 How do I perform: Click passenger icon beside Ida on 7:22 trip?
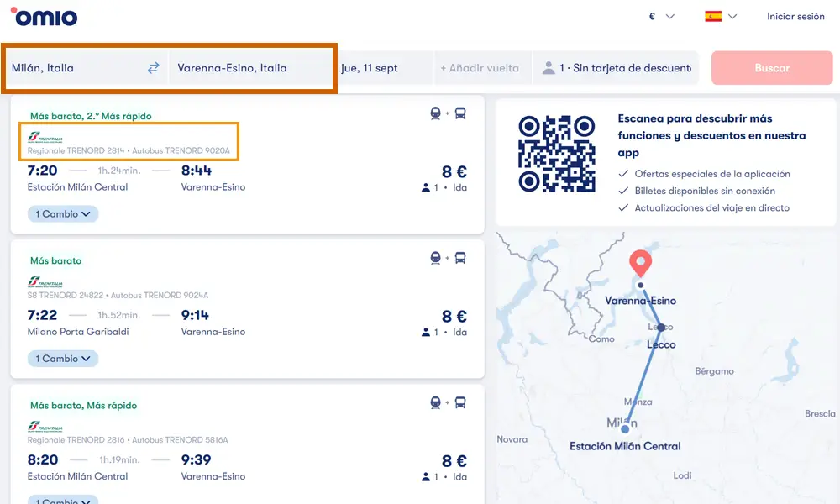425,333
